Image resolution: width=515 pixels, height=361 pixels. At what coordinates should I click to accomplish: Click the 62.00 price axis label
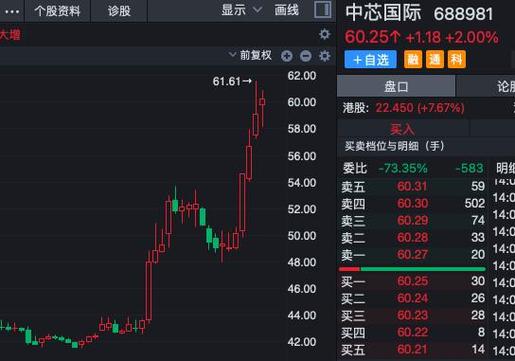[302, 76]
